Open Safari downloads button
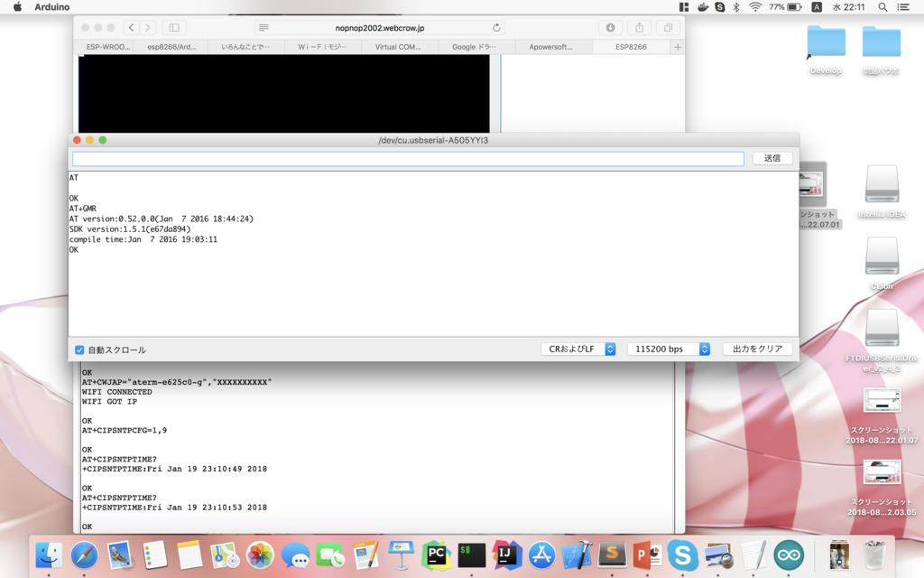Viewport: 924px width, 578px height. (611, 28)
